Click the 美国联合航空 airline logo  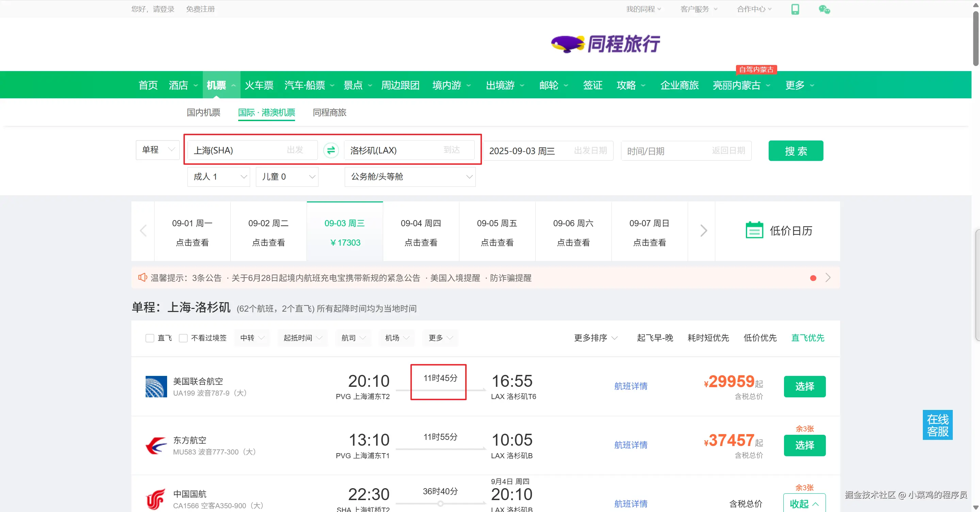[156, 386]
